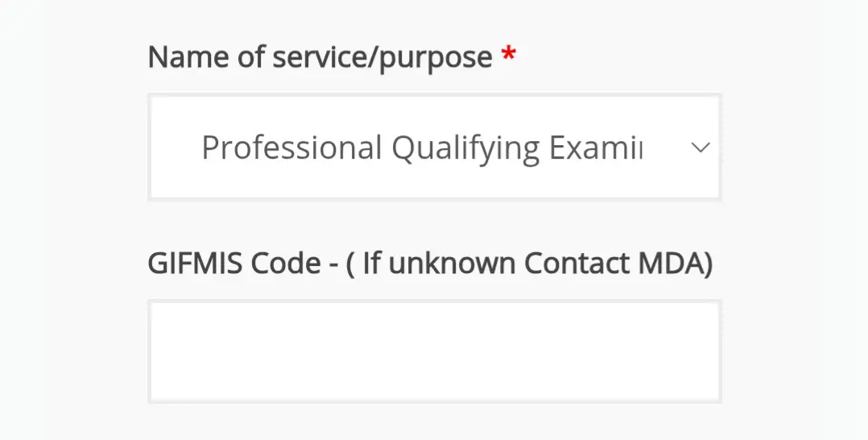Click the word 'Professional' in the select box
The image size is (868, 440).
click(x=291, y=148)
